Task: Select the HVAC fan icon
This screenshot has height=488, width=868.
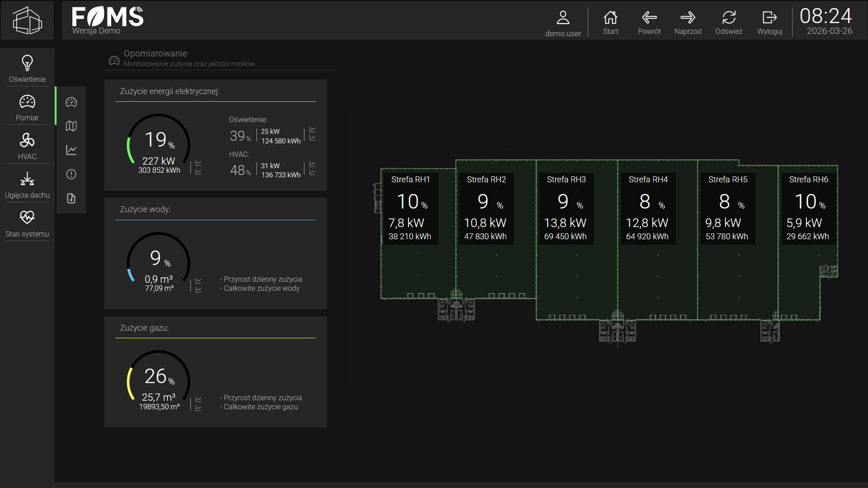Action: [x=27, y=141]
